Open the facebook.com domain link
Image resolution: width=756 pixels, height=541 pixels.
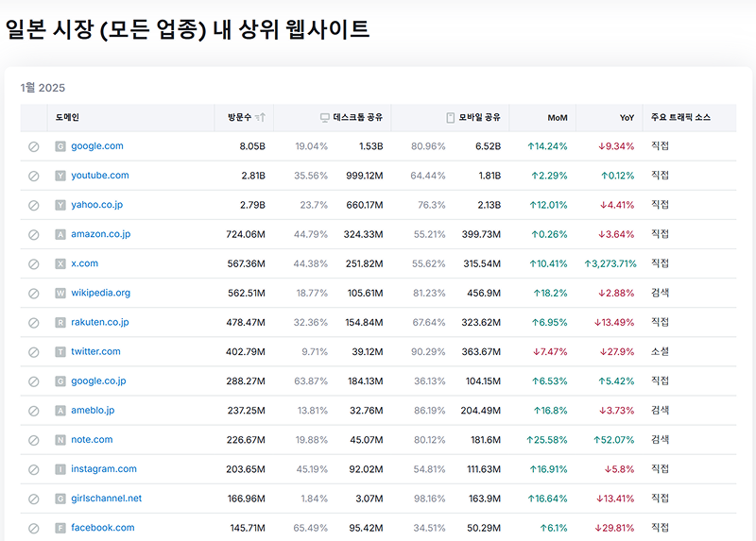pyautogui.click(x=103, y=528)
